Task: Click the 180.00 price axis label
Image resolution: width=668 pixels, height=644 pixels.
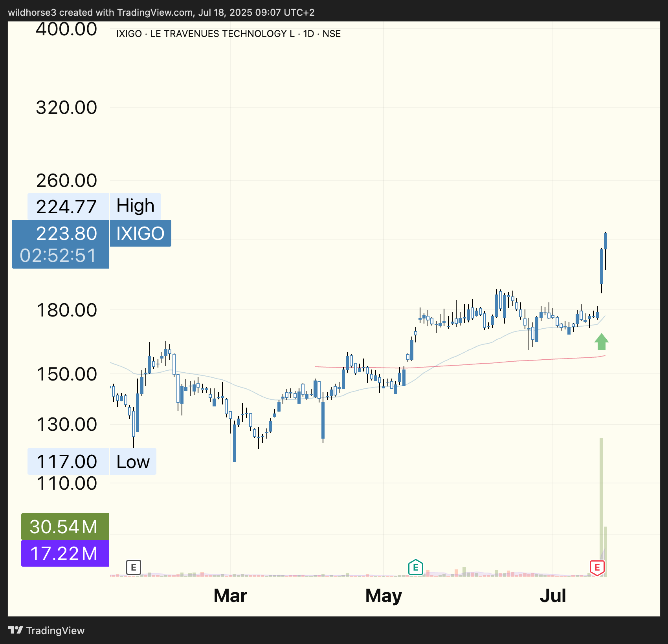Action: [66, 310]
